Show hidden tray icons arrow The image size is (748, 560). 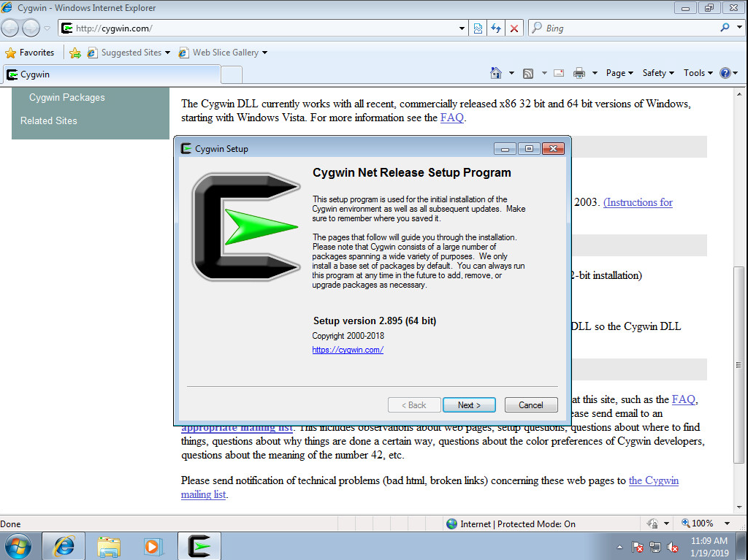coord(619,547)
